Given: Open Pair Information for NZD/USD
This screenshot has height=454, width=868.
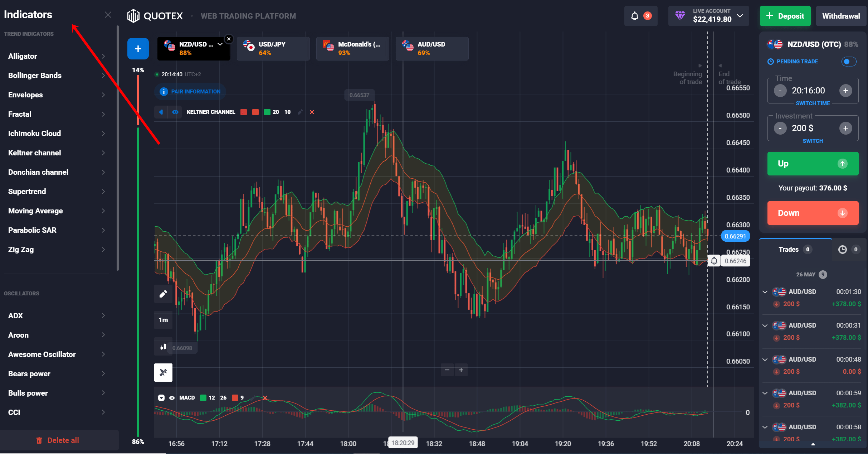Looking at the screenshot, I should coord(190,91).
